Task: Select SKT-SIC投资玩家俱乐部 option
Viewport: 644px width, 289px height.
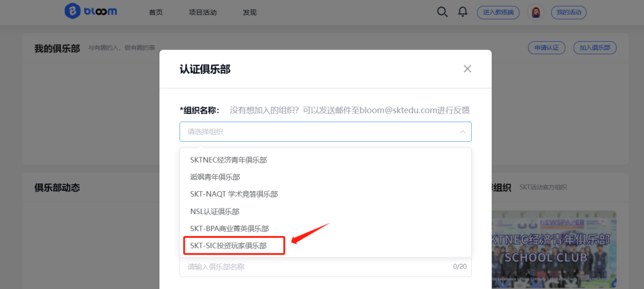Action: click(326, 246)
